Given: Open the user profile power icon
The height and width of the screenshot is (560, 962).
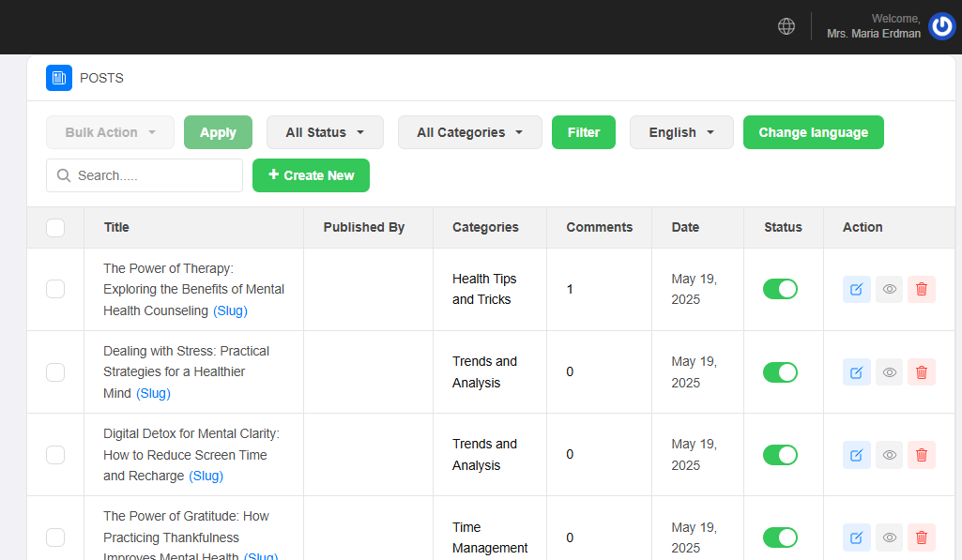Looking at the screenshot, I should pos(941,26).
